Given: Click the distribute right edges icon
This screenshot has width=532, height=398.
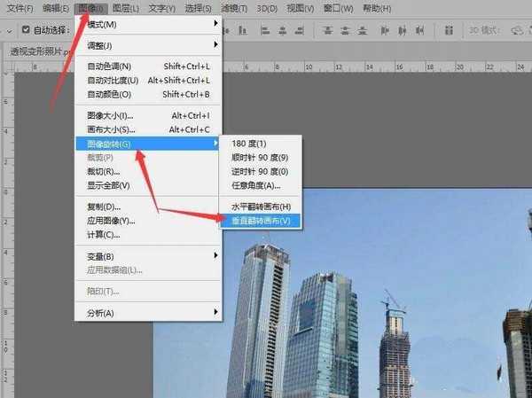Looking at the screenshot, I should pos(419,30).
